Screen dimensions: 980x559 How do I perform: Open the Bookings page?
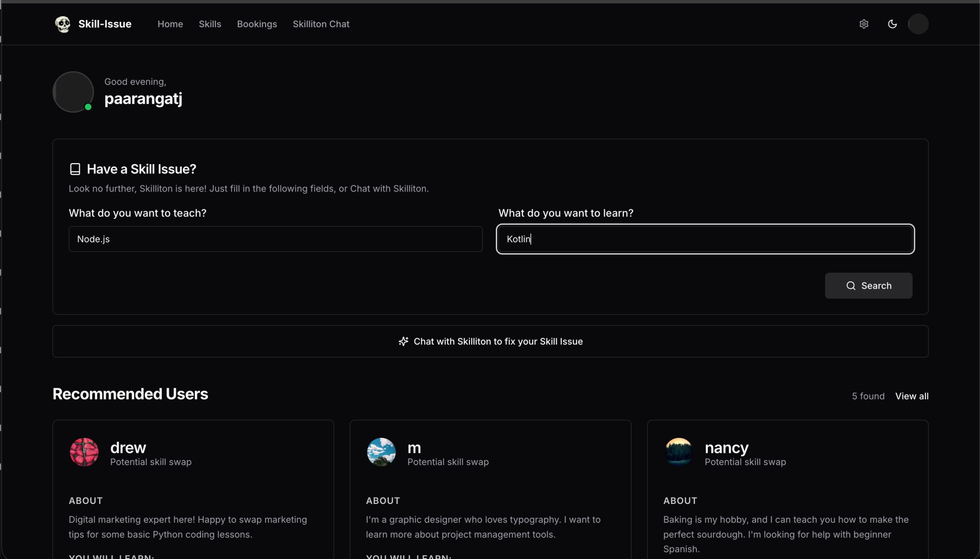257,24
